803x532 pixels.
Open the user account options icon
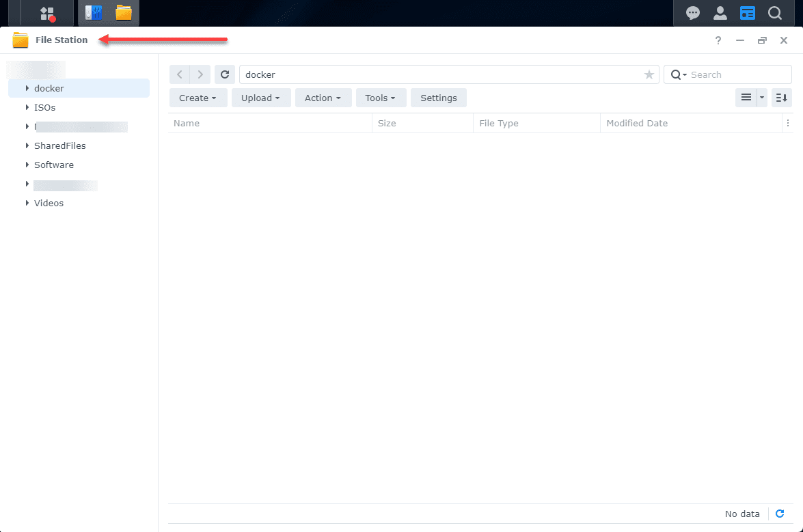point(720,13)
